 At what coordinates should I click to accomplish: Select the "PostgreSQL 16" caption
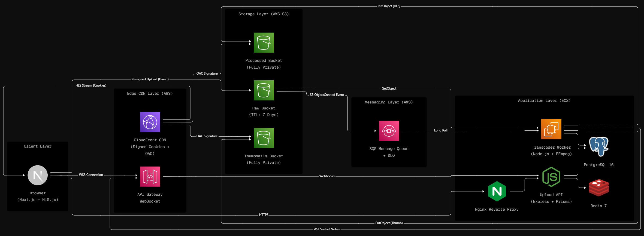[599, 165]
